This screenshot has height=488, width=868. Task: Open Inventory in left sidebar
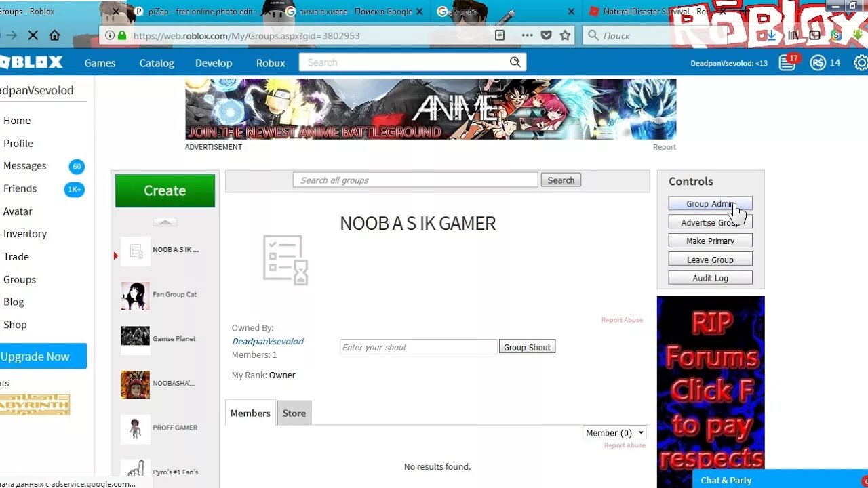click(x=25, y=234)
